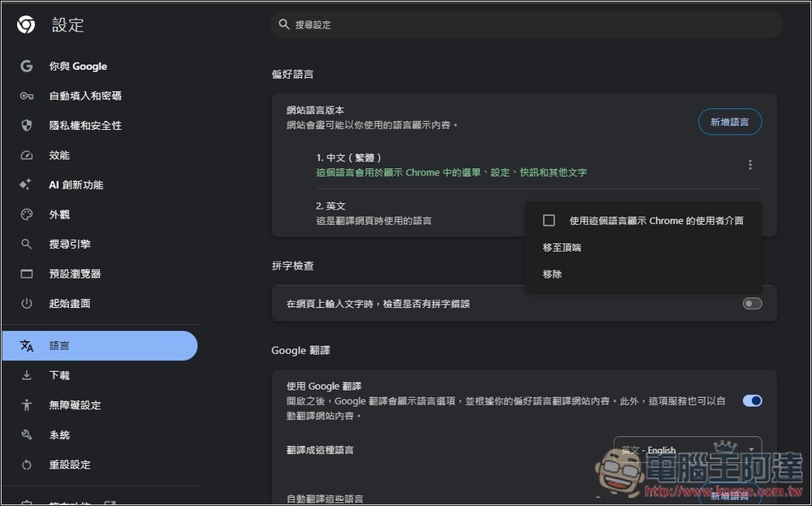Click the sparkle icon for AI 創新功能
The height and width of the screenshot is (506, 812).
click(x=25, y=184)
